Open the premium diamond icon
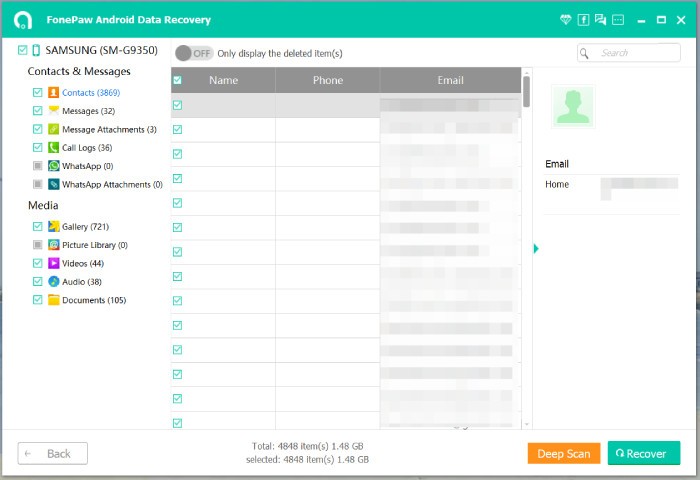Viewport: 700px width, 480px height. (x=568, y=19)
